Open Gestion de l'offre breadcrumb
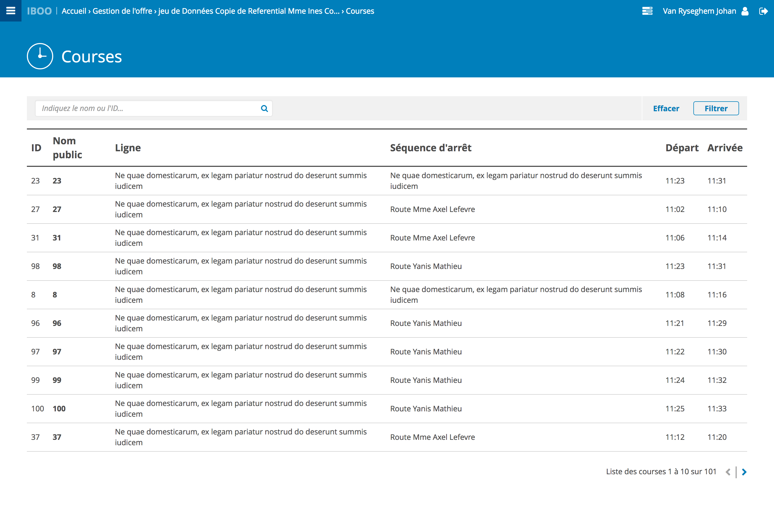The width and height of the screenshot is (774, 532). click(122, 11)
